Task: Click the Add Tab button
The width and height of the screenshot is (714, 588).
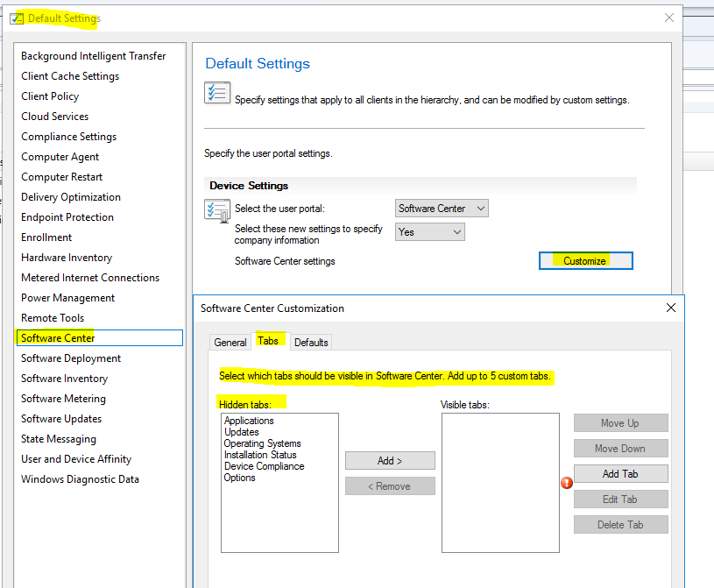Action: [x=620, y=474]
